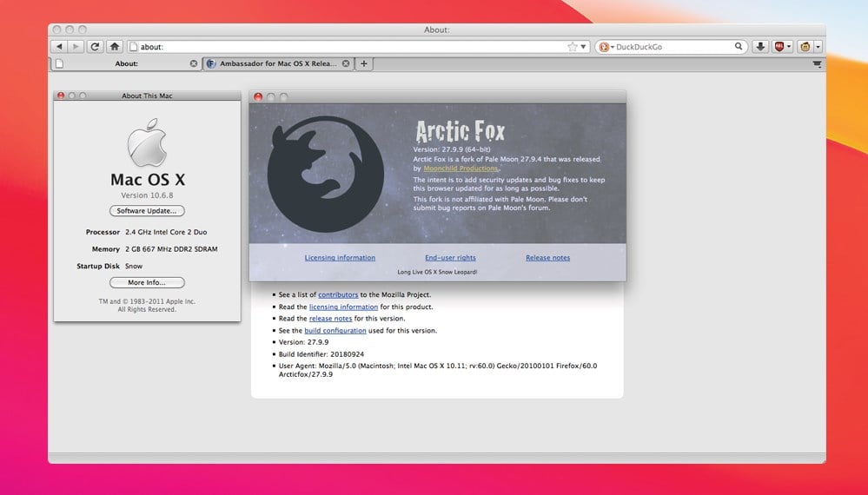
Task: Open the Moonchild Productions link
Action: (461, 168)
